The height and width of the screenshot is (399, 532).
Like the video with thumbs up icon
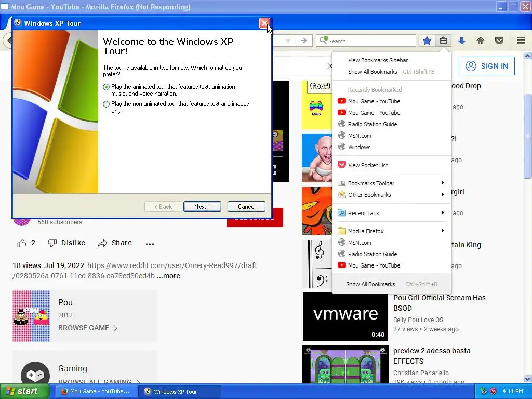click(22, 243)
